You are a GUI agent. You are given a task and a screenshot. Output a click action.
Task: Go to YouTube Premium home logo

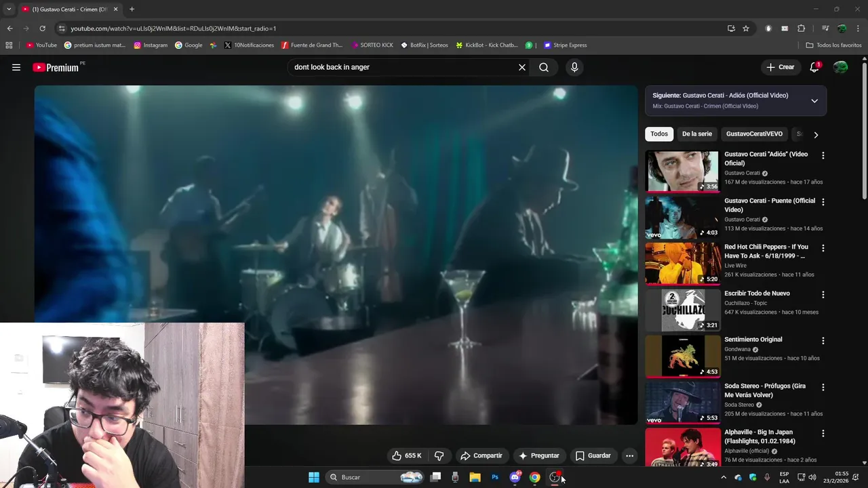click(56, 67)
